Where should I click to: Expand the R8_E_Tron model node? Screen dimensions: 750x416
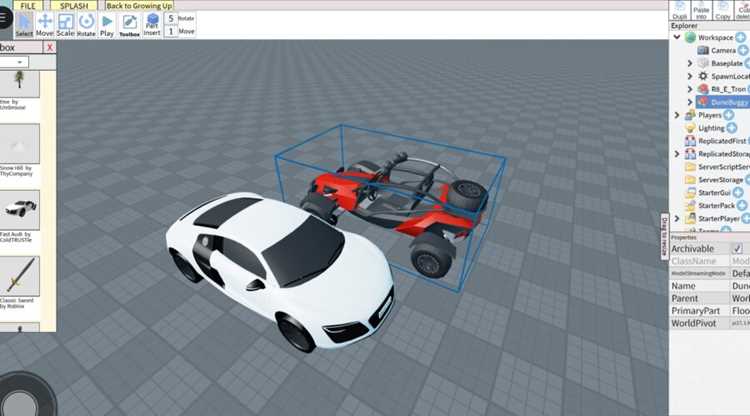coord(690,89)
